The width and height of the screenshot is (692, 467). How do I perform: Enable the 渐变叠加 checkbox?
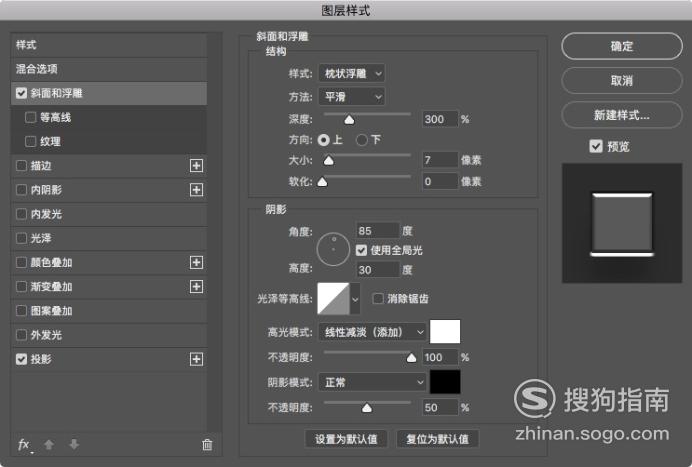click(21, 286)
